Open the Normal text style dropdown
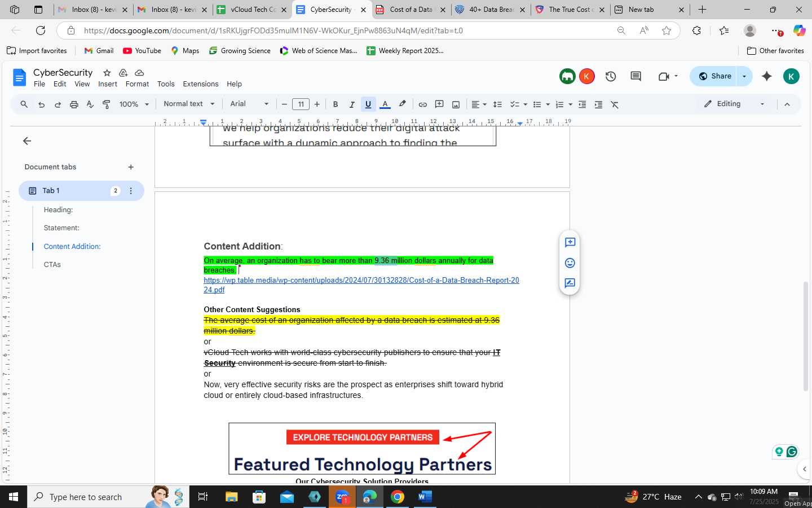812x508 pixels. coord(189,104)
